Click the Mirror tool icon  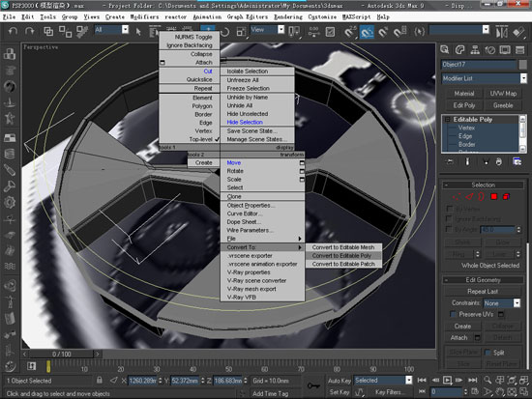[x=501, y=32]
